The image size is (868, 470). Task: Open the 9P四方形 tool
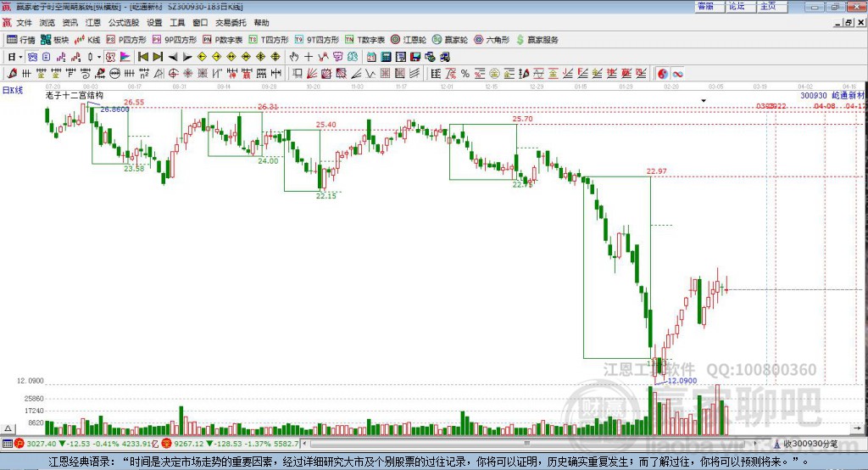pyautogui.click(x=175, y=40)
